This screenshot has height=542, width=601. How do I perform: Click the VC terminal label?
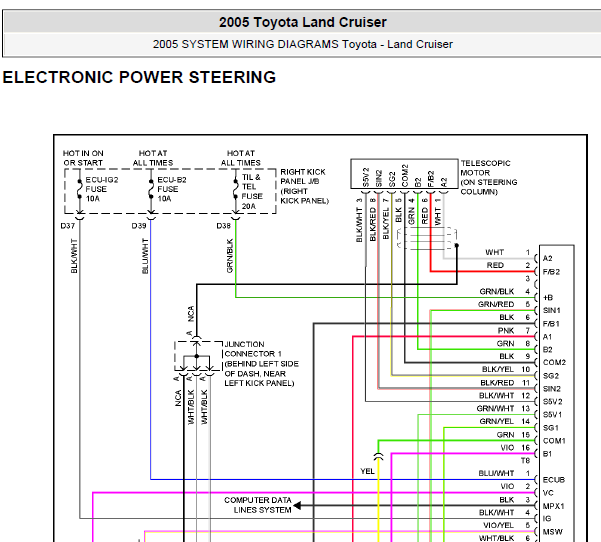coord(548,493)
